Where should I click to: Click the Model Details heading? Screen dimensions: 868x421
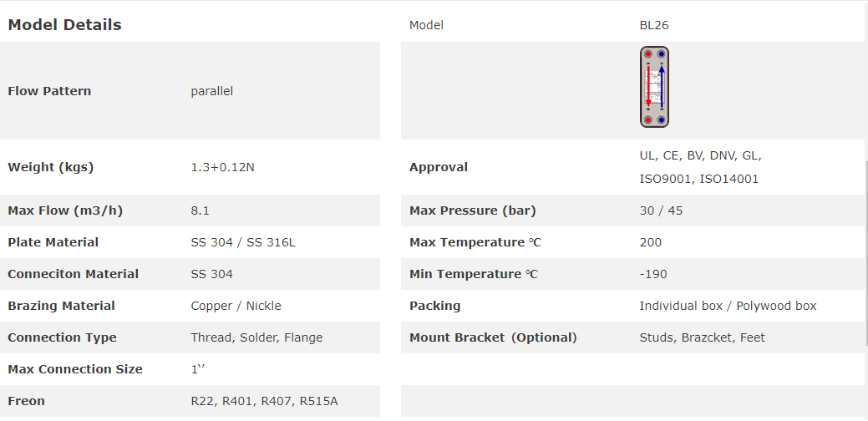click(64, 25)
